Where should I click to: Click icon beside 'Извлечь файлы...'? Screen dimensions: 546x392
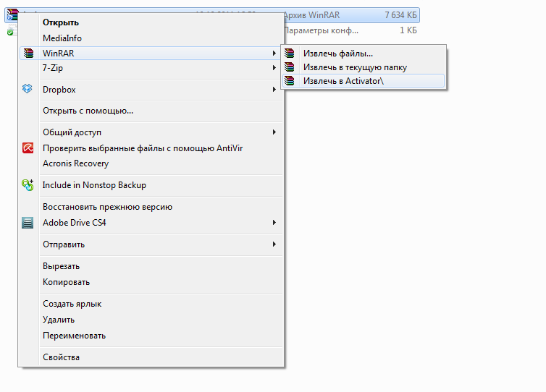click(x=290, y=54)
